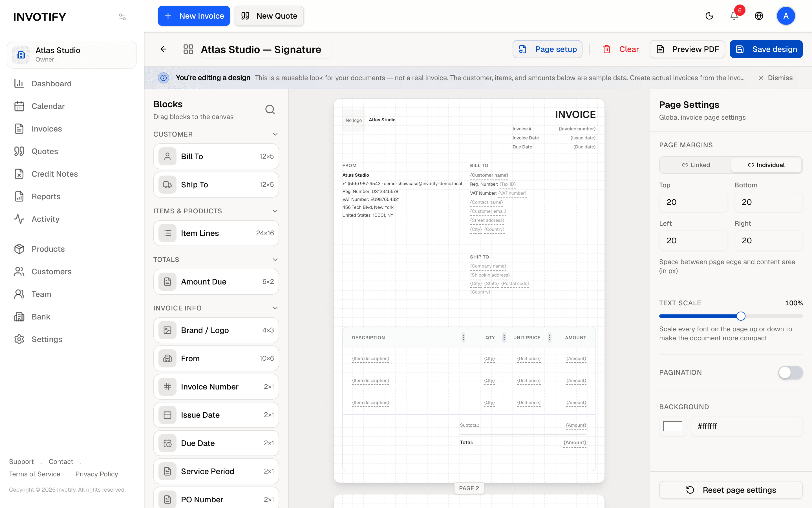Open Activity in the sidebar

(72, 219)
